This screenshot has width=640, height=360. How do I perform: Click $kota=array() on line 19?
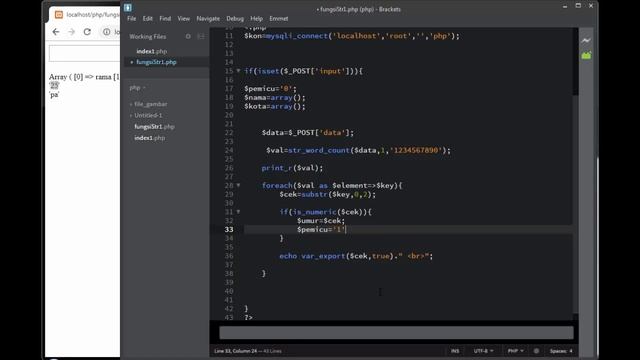275,107
